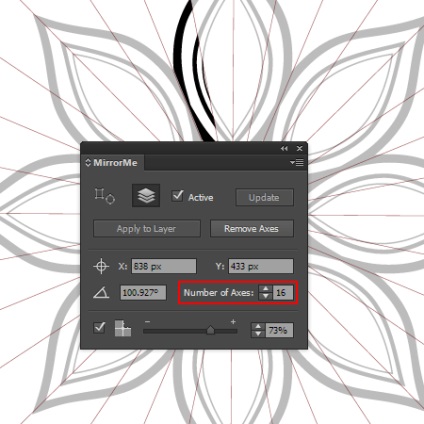The image size is (424, 424).
Task: Click the opacity grid icon
Action: point(123,328)
